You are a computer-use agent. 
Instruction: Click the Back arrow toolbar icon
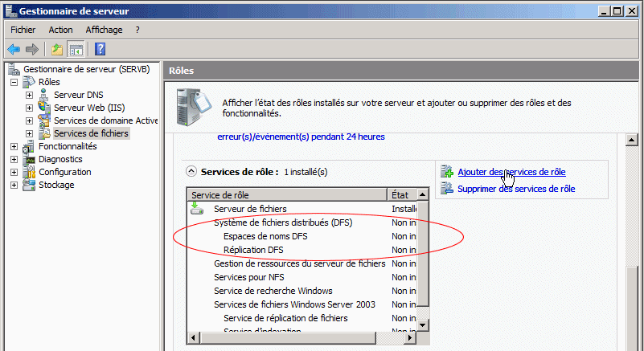pos(14,50)
